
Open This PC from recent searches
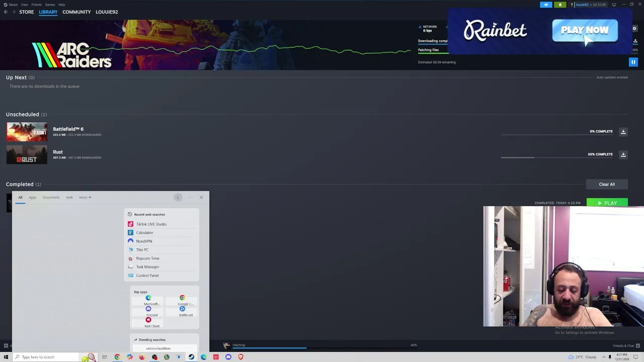(x=161, y=250)
